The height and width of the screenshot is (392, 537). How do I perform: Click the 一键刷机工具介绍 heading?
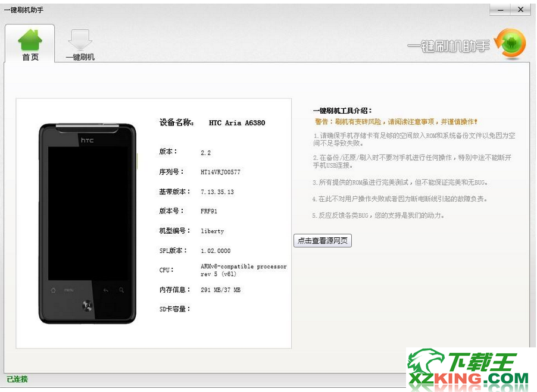(342, 111)
